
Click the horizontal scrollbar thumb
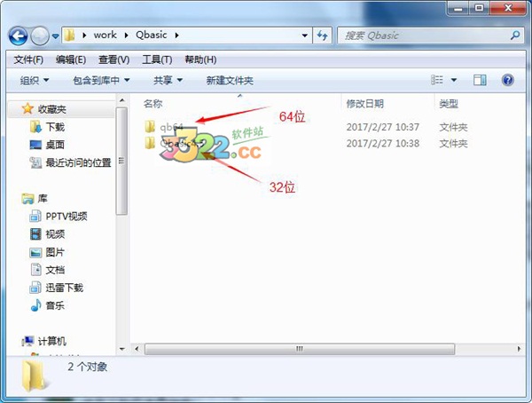pos(300,349)
